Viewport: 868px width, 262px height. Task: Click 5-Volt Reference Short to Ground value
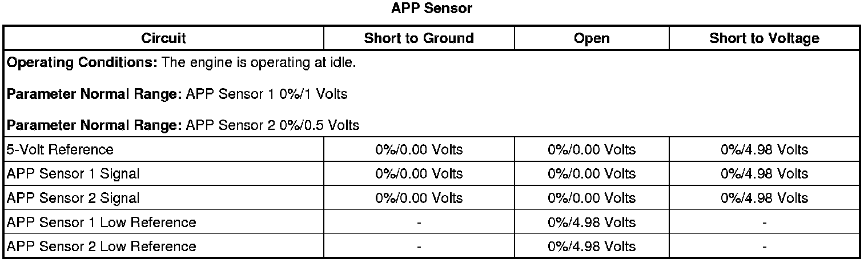point(419,150)
